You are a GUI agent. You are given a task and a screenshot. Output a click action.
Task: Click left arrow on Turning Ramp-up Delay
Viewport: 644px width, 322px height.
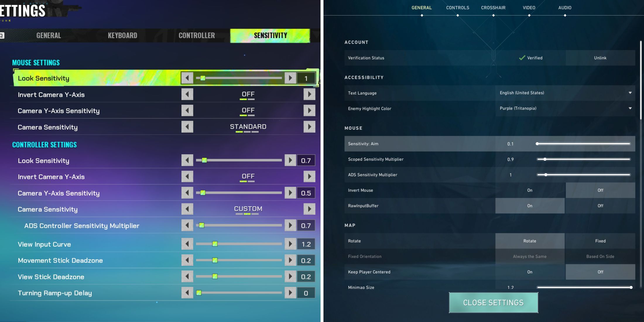tap(187, 293)
